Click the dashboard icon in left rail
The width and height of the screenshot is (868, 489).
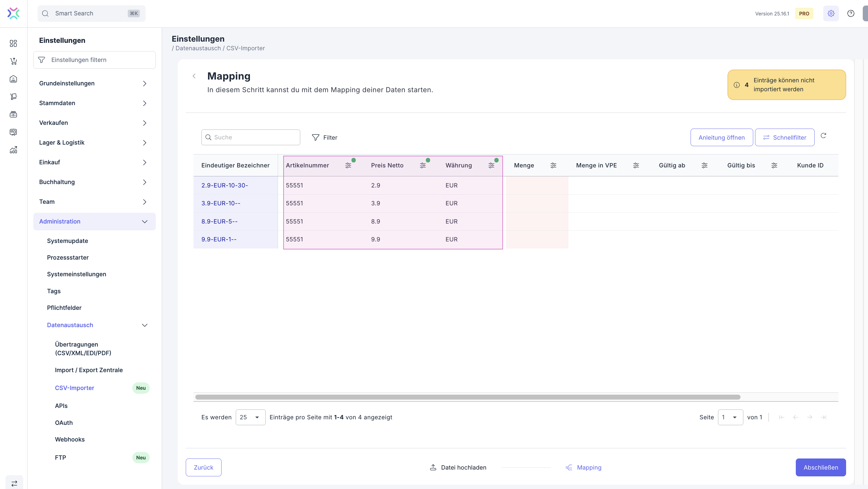click(14, 43)
